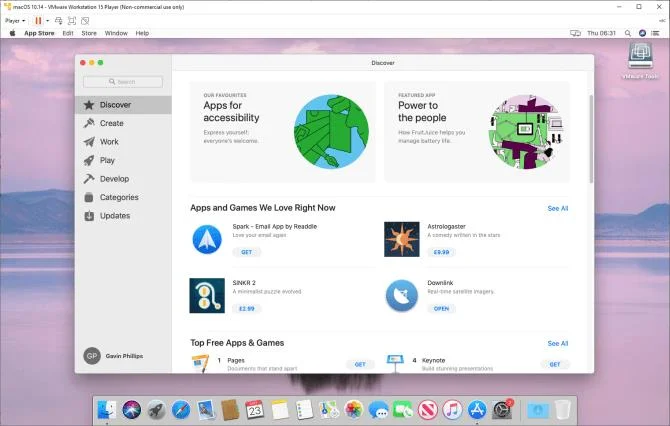The height and width of the screenshot is (426, 670).
Task: Click the App Store search field
Action: (x=123, y=82)
